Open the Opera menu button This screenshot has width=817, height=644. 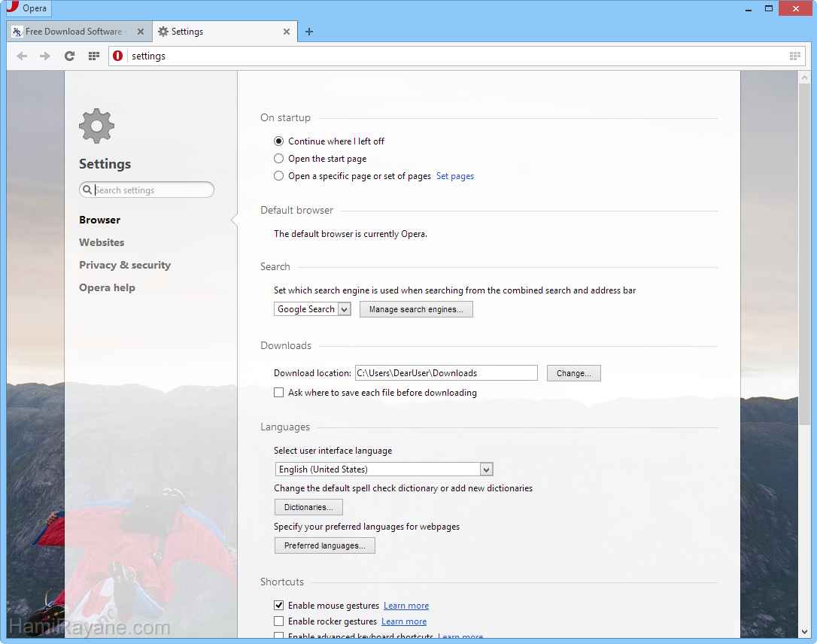[x=27, y=8]
